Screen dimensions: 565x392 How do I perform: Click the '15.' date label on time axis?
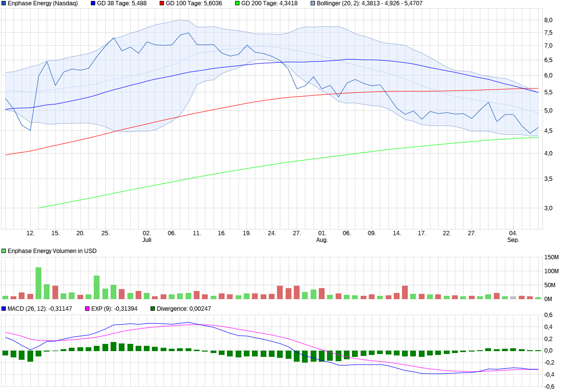pos(55,233)
